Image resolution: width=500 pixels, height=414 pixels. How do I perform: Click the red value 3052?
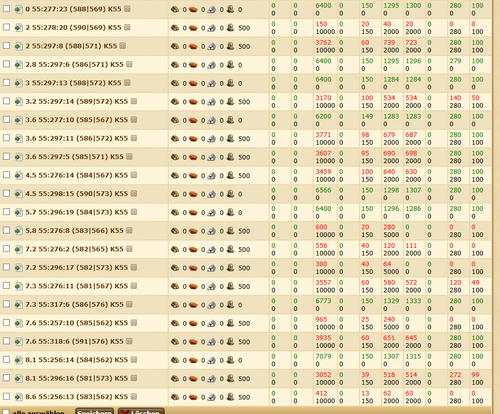coord(323,375)
